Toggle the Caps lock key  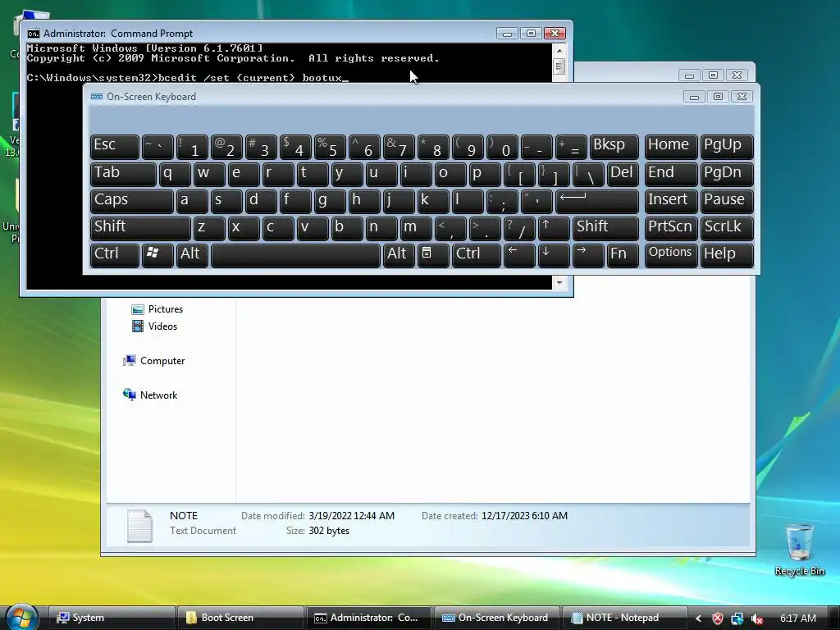(132, 201)
